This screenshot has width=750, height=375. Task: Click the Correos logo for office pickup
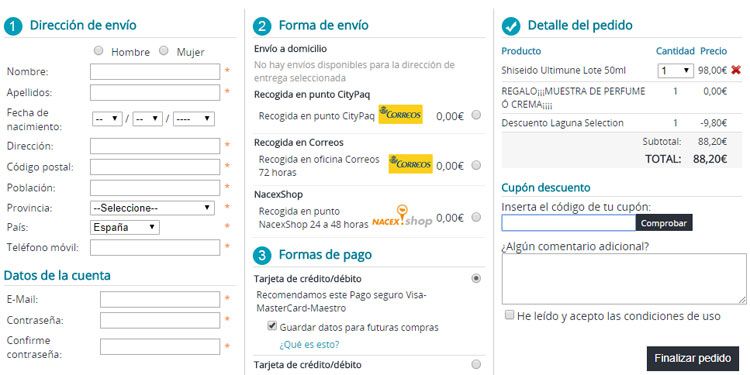(410, 164)
